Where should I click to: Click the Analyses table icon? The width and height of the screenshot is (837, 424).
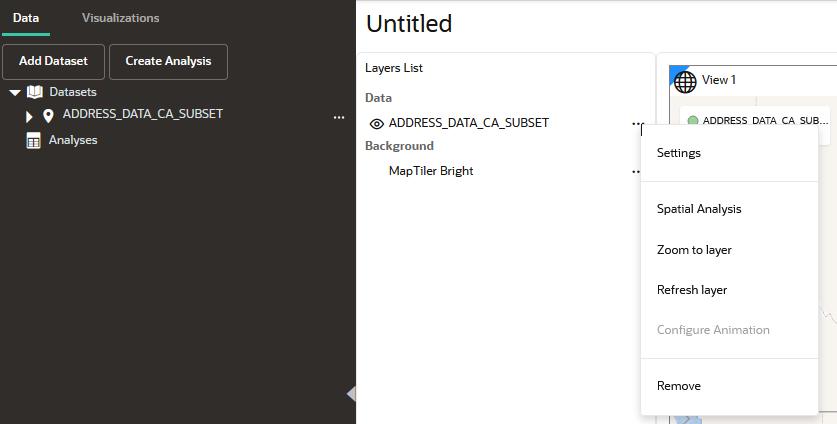coord(33,141)
